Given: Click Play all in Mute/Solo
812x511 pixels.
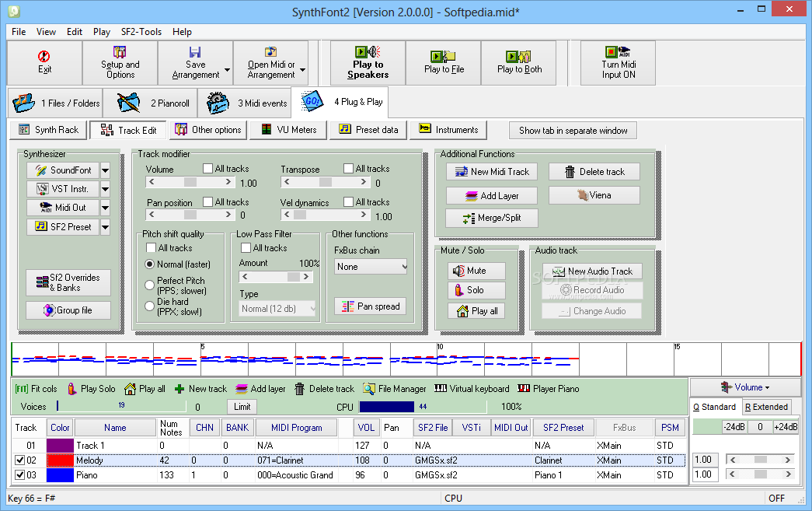Looking at the screenshot, I should coord(476,311).
